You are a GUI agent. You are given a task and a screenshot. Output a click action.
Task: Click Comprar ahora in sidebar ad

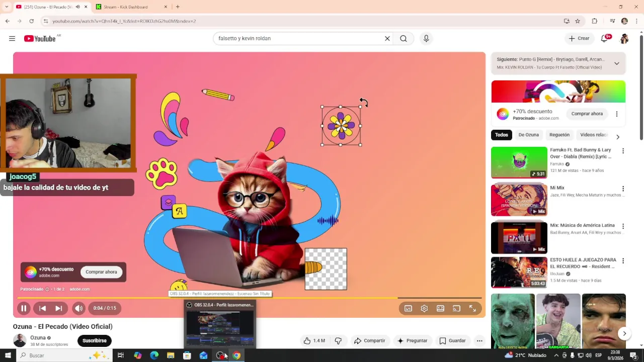tap(587, 114)
